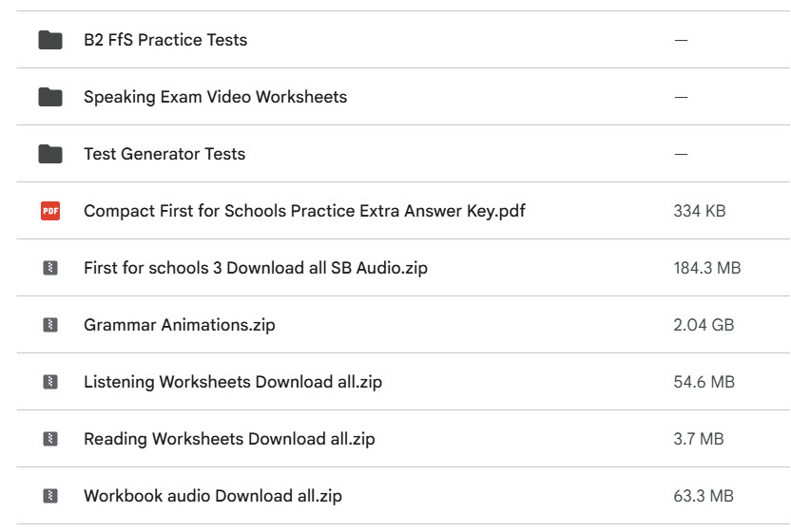This screenshot has width=791, height=532.
Task: Click the Speaking Exam Video Worksheets folder icon
Action: coord(50,97)
